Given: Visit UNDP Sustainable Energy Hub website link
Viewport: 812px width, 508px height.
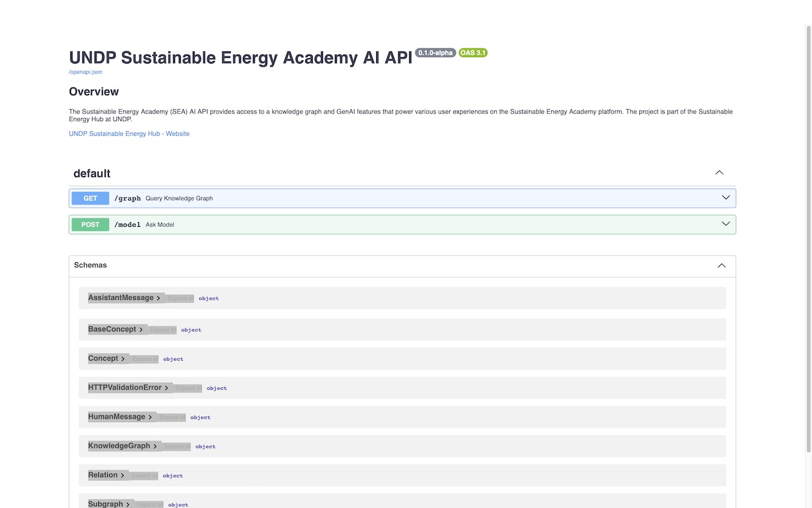Looking at the screenshot, I should click(x=129, y=133).
